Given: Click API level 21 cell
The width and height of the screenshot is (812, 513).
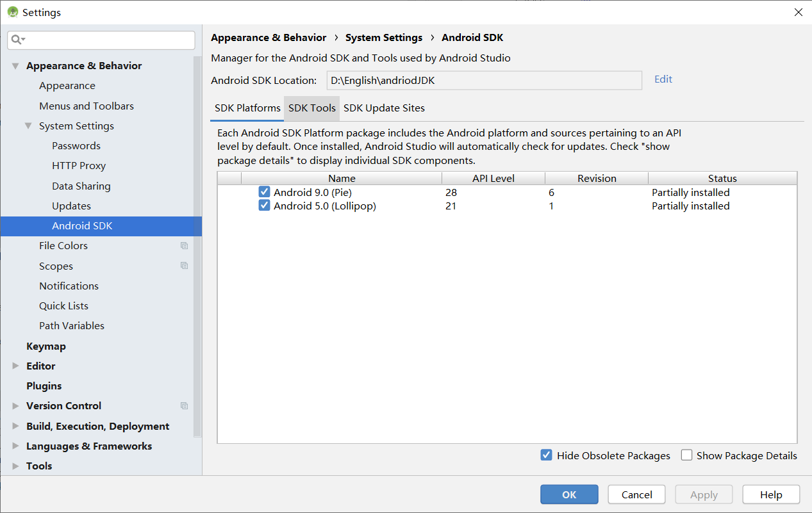Looking at the screenshot, I should tap(451, 206).
